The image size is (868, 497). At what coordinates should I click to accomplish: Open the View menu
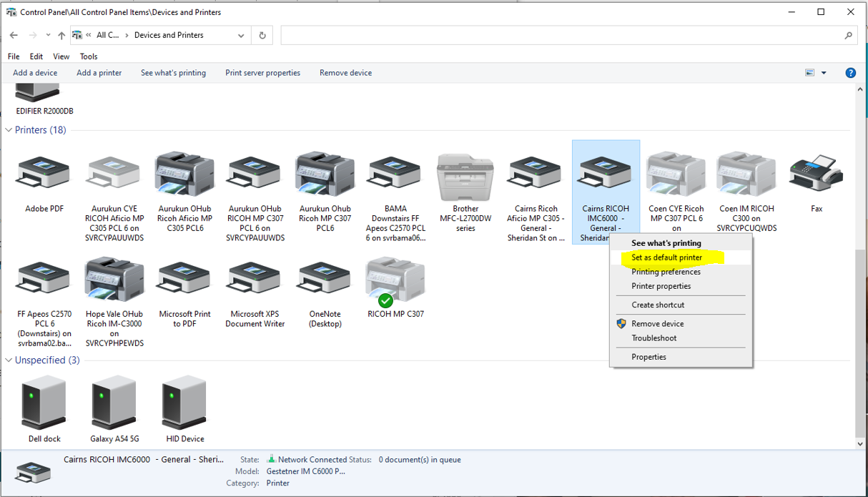[61, 56]
